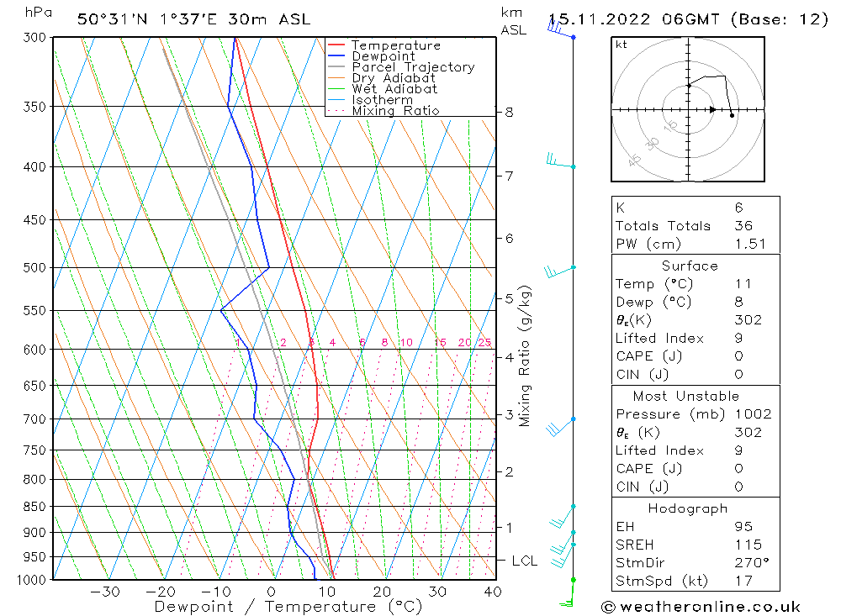Select the 0 temperature axis label

(272, 592)
